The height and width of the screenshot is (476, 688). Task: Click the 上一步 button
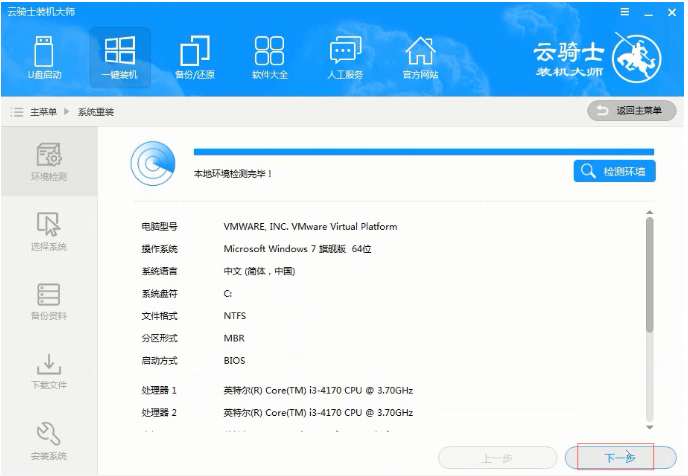(x=497, y=458)
